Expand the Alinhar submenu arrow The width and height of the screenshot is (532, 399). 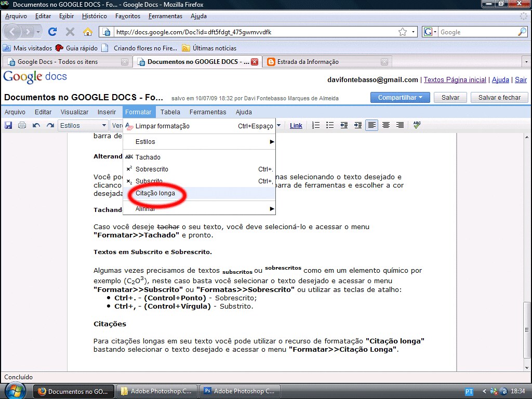pos(272,209)
